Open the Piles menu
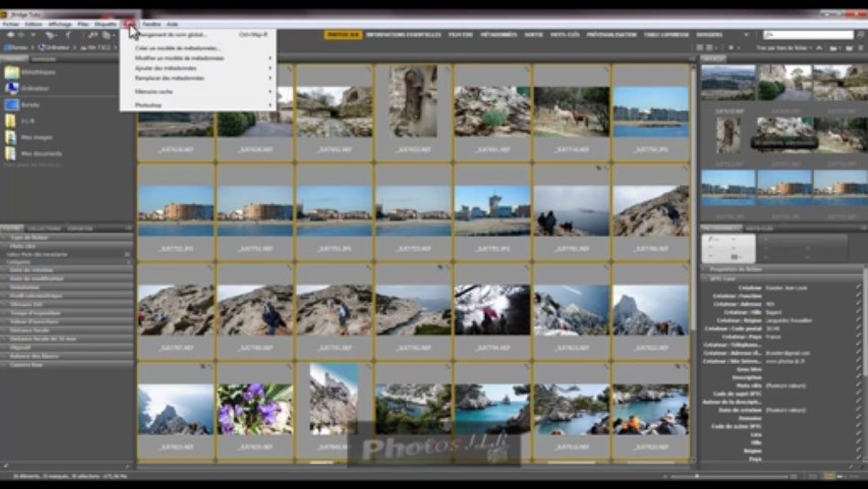Screen dimensions: 868x489 (83, 24)
